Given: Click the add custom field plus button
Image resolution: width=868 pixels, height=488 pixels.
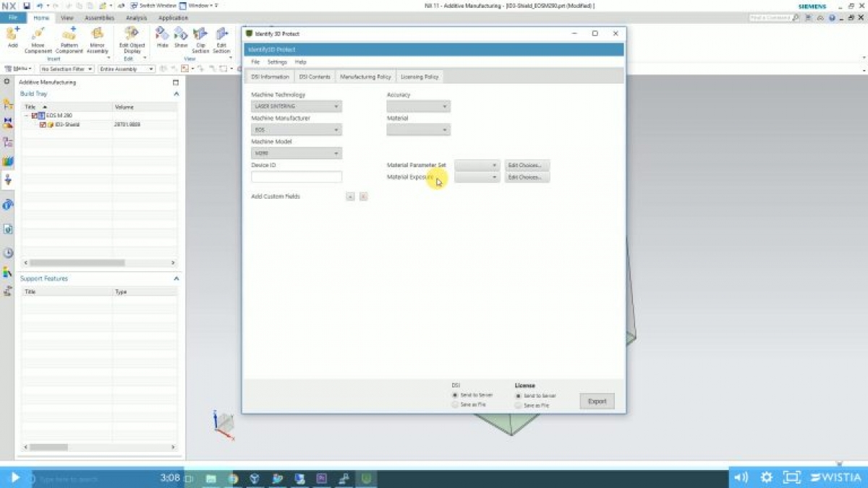Looking at the screenshot, I should coord(350,197).
